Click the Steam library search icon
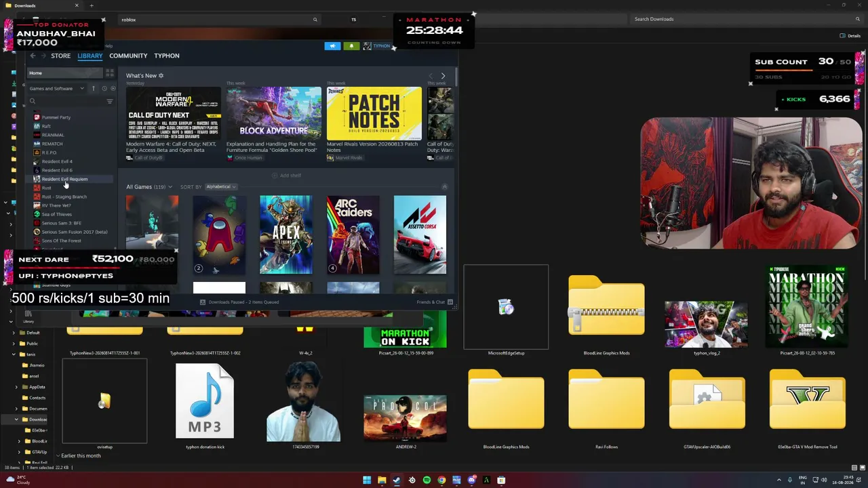Viewport: 868px width, 488px height. coord(32,102)
